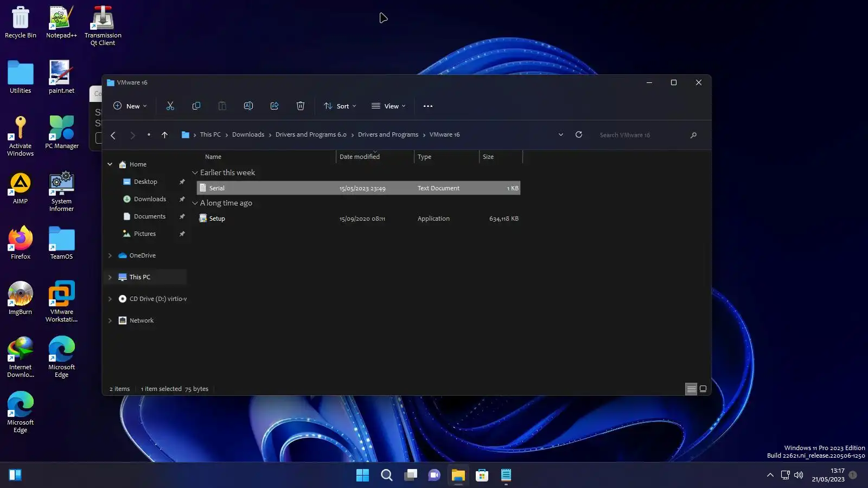Viewport: 868px width, 488px height.
Task: Open Downloads in the navigation pane
Action: click(x=150, y=199)
